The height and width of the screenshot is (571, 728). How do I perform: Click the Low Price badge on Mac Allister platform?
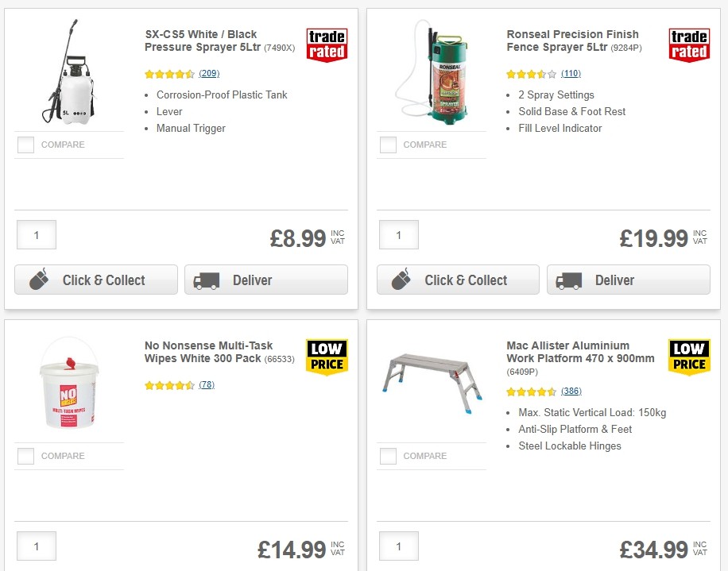pos(688,357)
